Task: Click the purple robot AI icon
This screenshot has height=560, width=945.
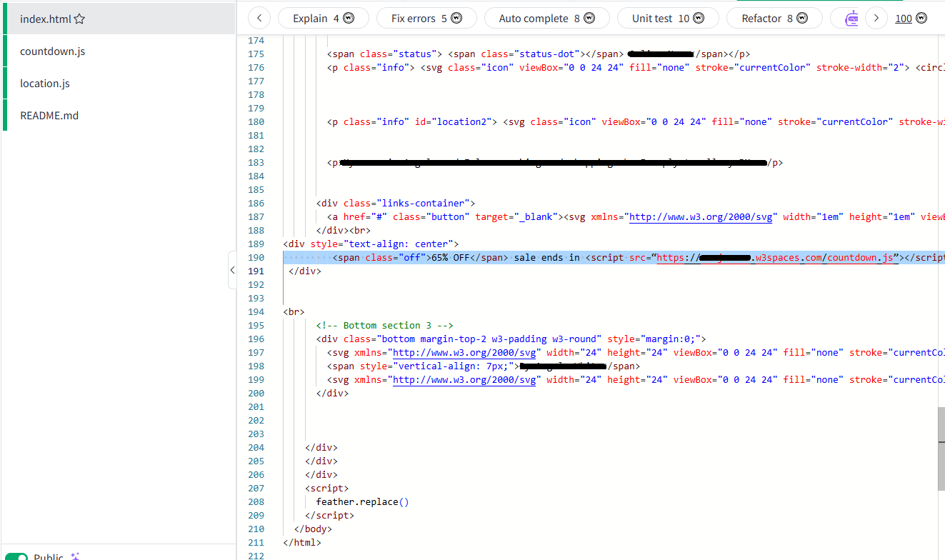Action: click(x=851, y=19)
